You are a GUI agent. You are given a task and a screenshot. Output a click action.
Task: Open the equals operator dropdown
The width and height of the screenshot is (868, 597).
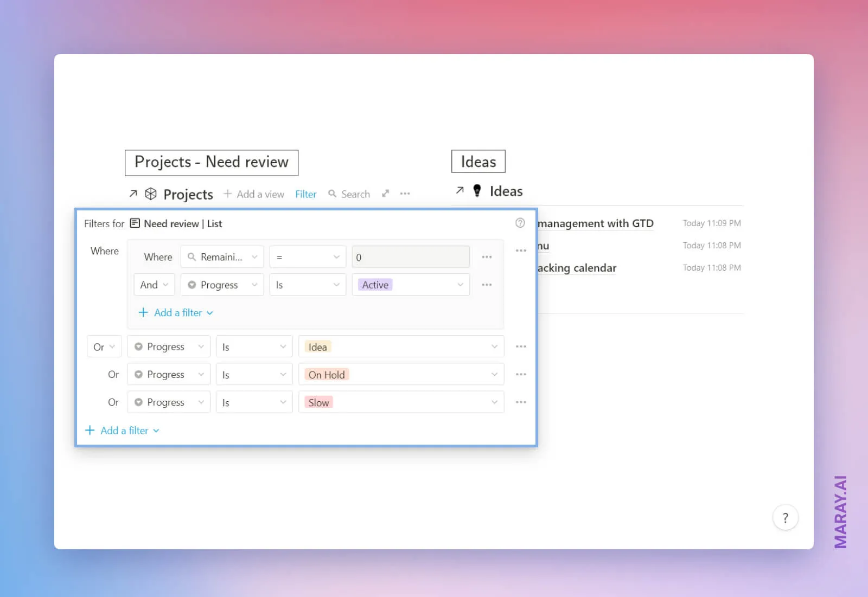307,256
